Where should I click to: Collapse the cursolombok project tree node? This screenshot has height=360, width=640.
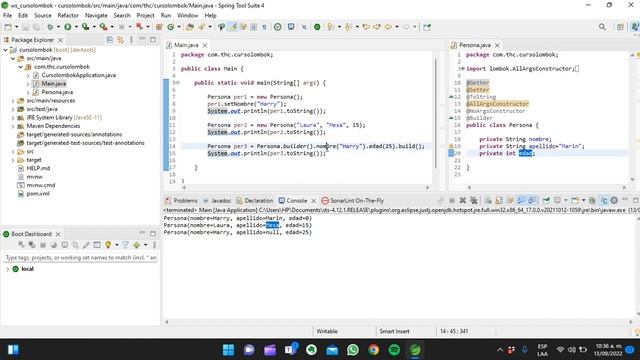(5, 50)
